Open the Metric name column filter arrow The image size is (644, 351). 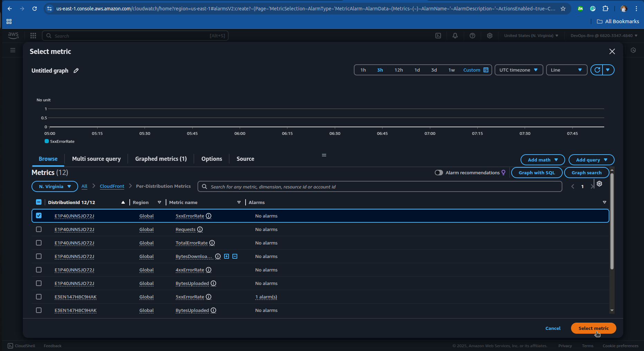(x=239, y=202)
